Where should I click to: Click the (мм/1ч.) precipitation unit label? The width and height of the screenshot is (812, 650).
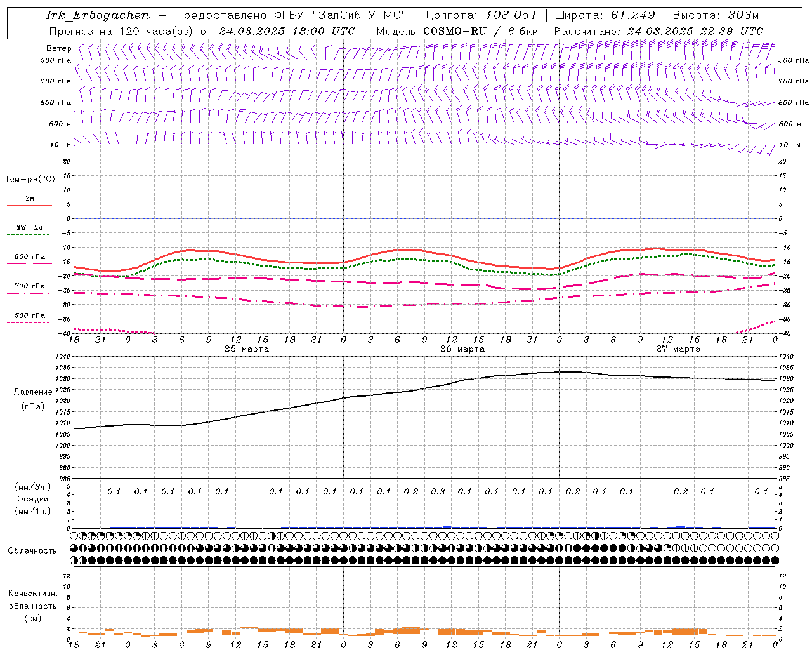coord(32,511)
